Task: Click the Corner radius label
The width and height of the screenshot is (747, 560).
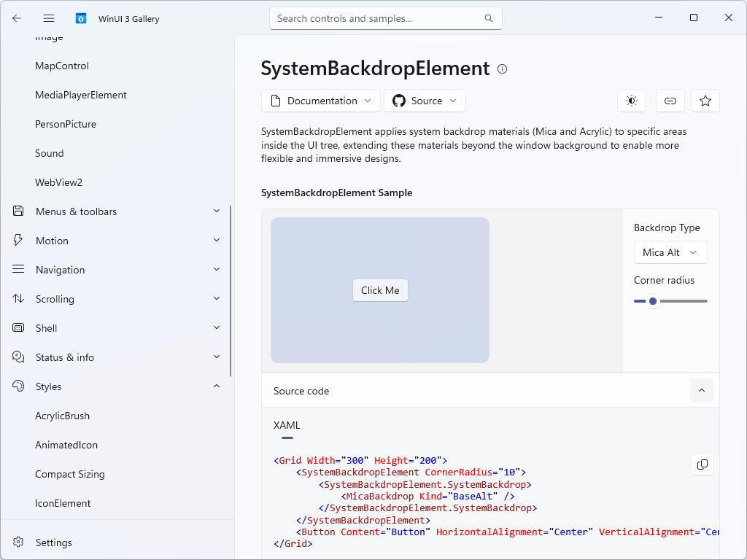Action: [664, 280]
